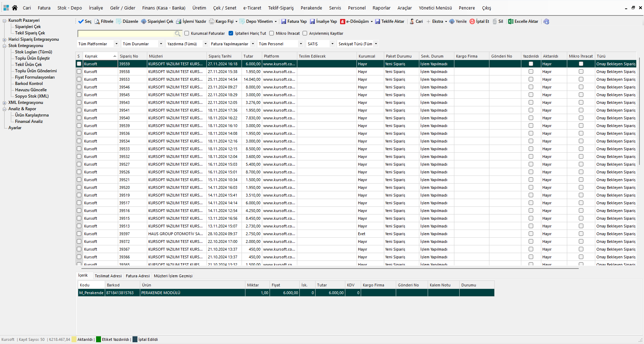Click the help icon at toolbar end
This screenshot has width=644, height=344.
point(546,21)
